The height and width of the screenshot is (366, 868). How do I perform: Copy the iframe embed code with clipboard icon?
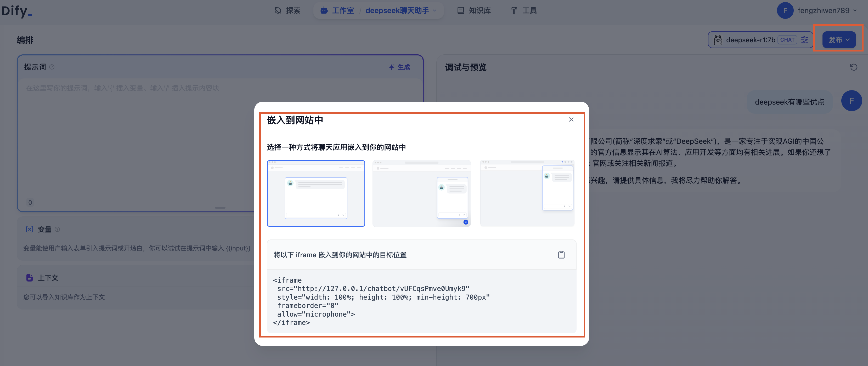[x=561, y=255]
